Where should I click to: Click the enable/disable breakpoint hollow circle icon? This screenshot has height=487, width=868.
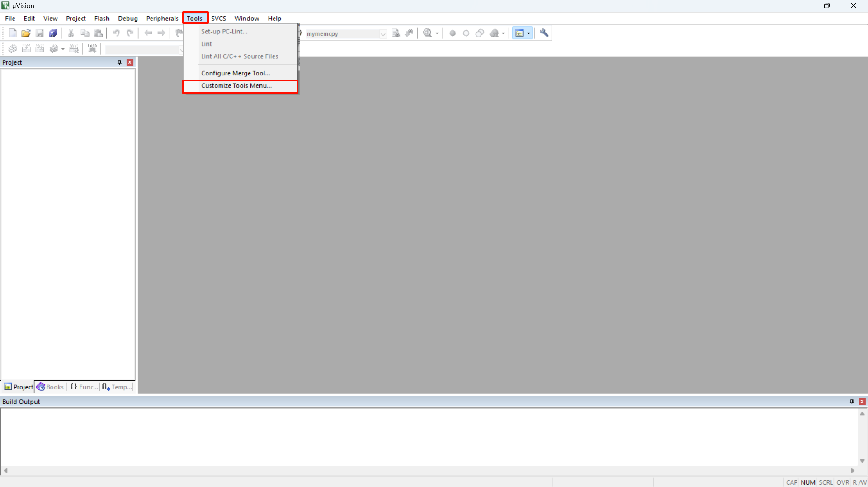point(466,33)
